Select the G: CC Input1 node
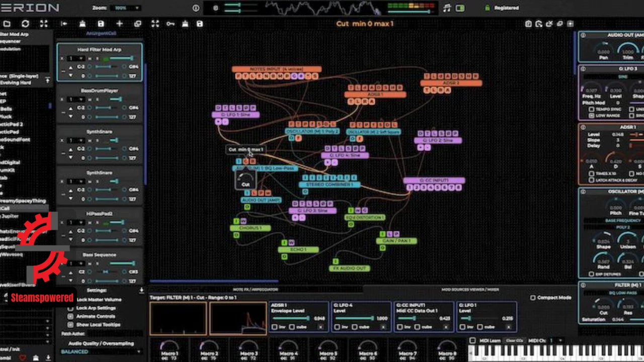The height and width of the screenshot is (362, 644). point(434,180)
